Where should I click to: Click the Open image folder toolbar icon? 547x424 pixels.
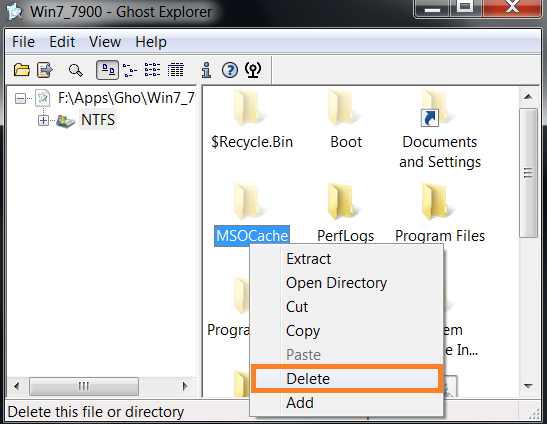(x=22, y=70)
